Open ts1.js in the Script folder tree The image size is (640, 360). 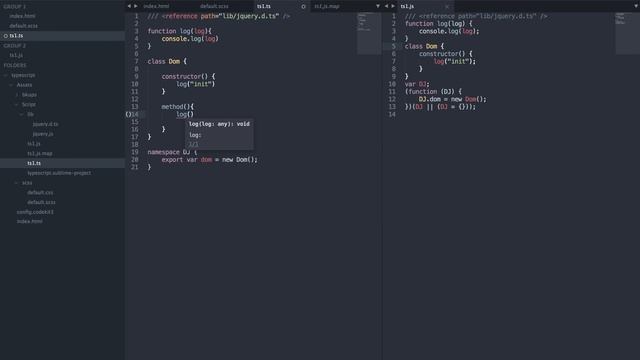[x=34, y=144]
